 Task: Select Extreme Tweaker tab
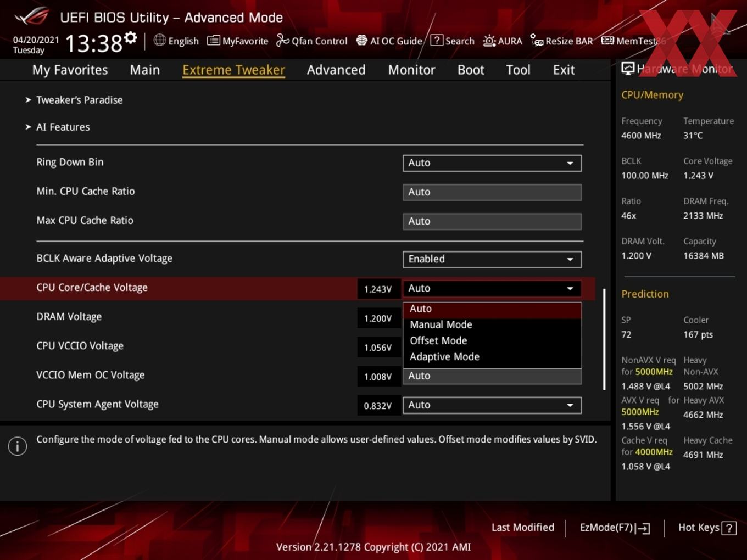[x=233, y=70]
